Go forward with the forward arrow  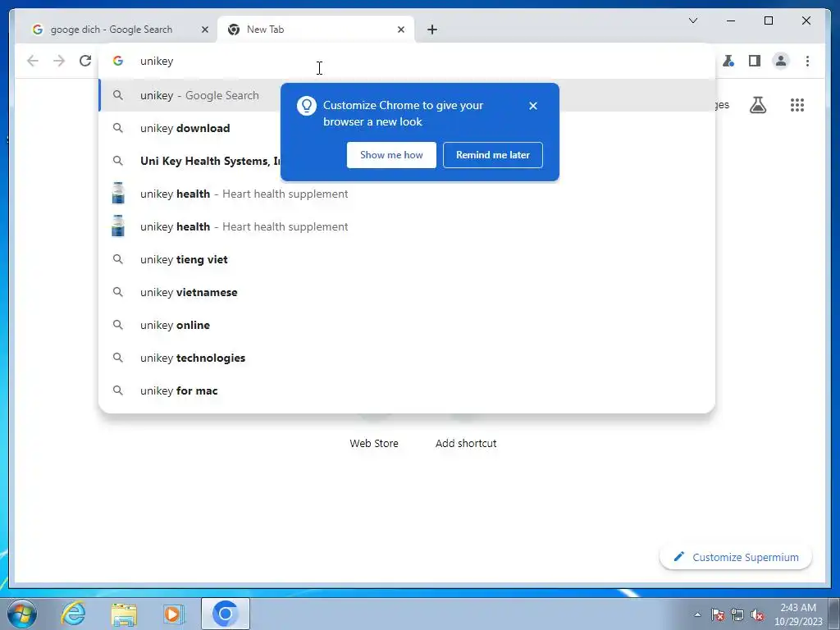click(x=59, y=61)
